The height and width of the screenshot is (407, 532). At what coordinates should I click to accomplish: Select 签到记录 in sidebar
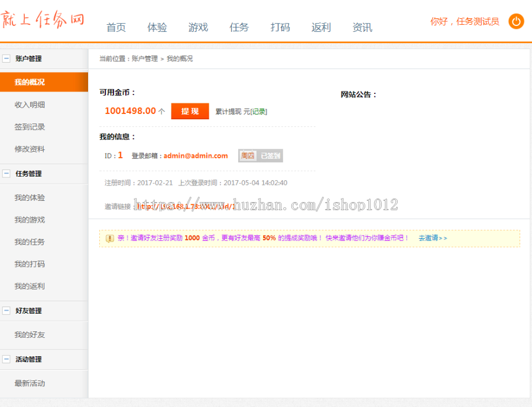[x=30, y=127]
